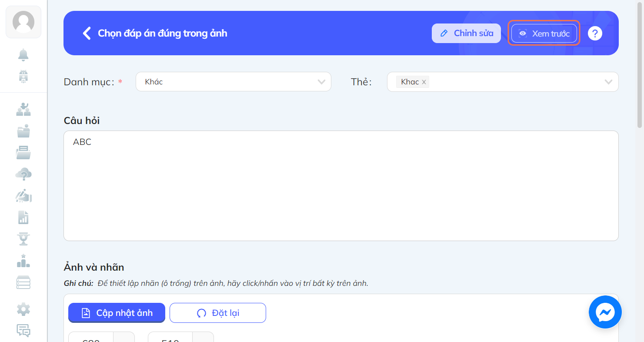This screenshot has height=342, width=644.
Task: Expand the Danh mục dropdown
Action: pos(234,82)
